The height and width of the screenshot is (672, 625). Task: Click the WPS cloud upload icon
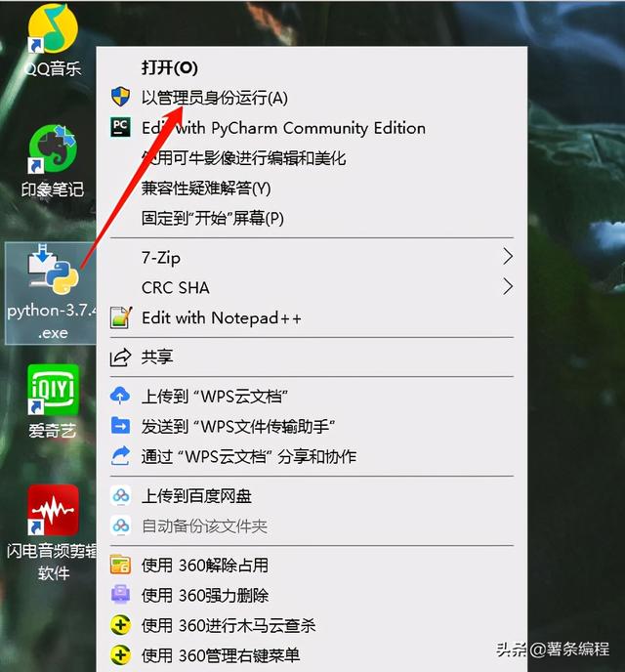(x=120, y=396)
